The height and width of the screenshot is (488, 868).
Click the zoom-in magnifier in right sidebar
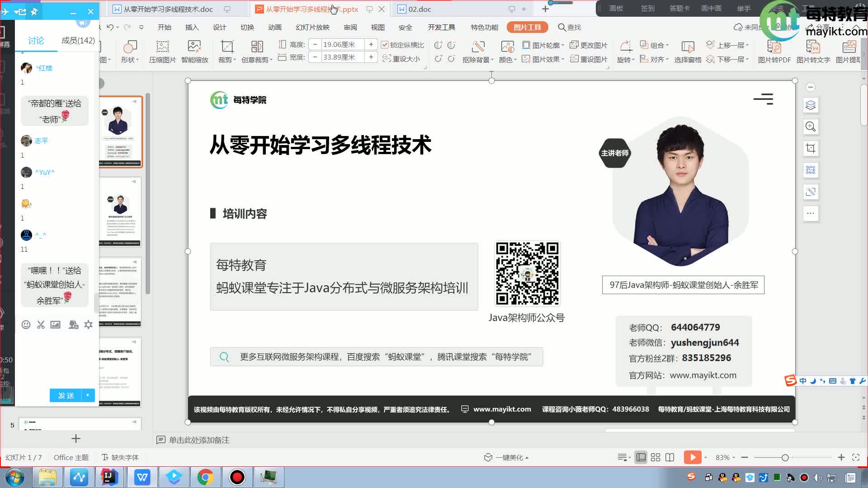point(811,127)
